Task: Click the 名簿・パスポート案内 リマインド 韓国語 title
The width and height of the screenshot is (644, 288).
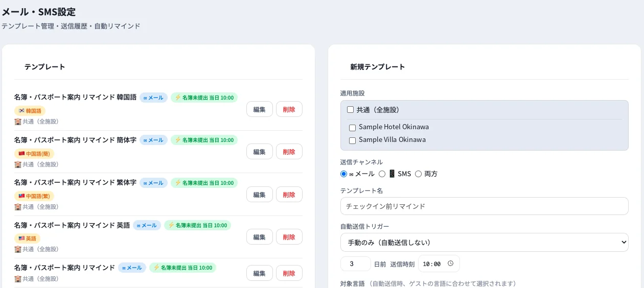Action: click(x=75, y=97)
